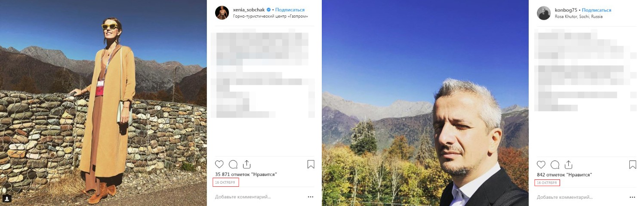Open the konbog75 profile avatar
Image resolution: width=644 pixels, height=206 pixels.
[x=544, y=13]
